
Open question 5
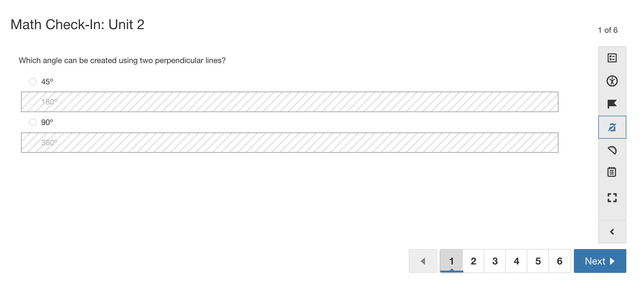(538, 261)
